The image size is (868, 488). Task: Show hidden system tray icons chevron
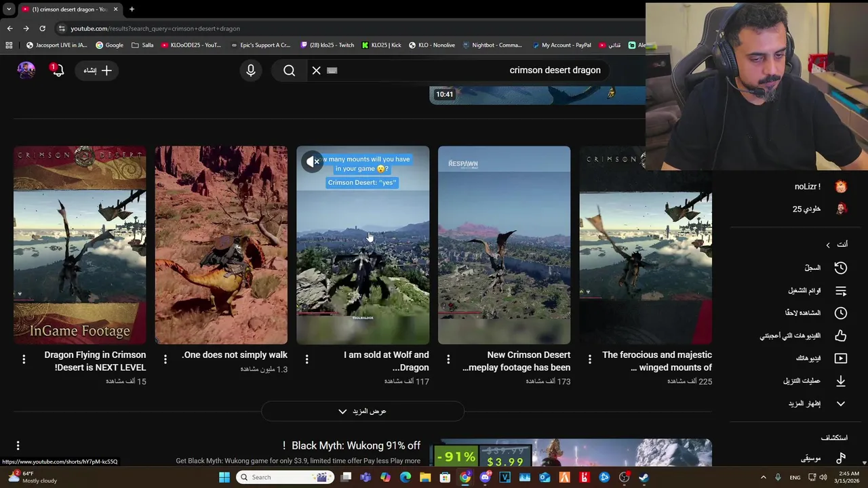[763, 477]
